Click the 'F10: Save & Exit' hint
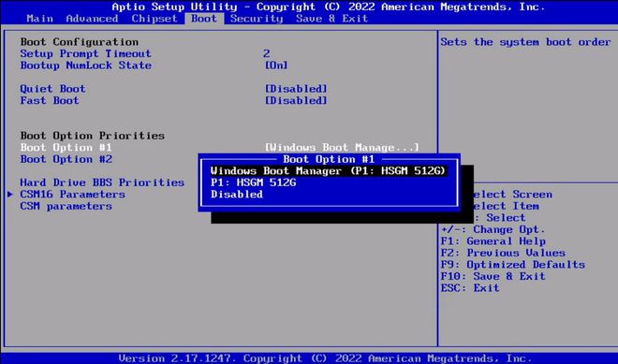618x364 pixels. click(493, 276)
